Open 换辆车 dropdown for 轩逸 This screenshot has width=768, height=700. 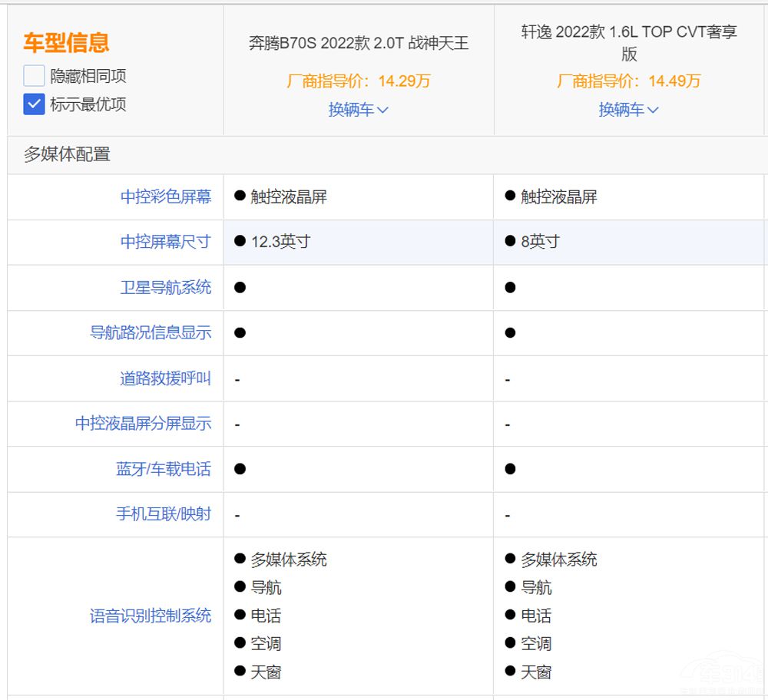click(629, 110)
